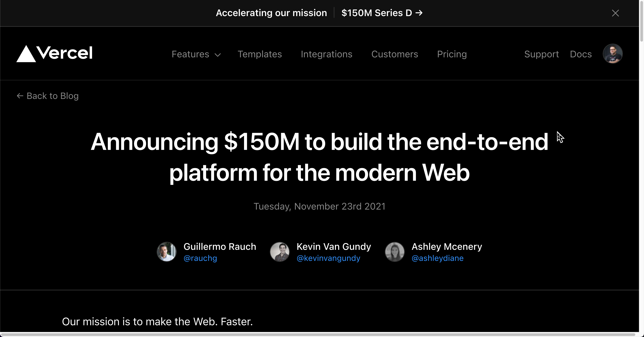Open the @ashleydiane handle link
644x337 pixels.
438,258
